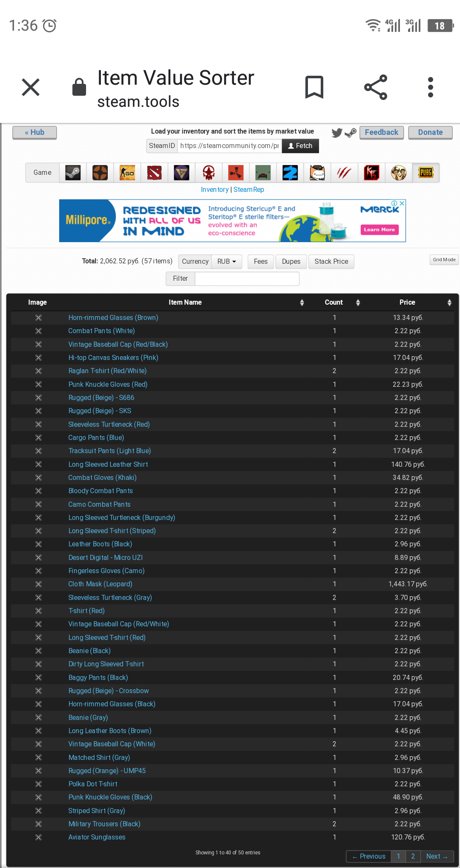
Task: Tap the bookmark icon
Action: [x=314, y=87]
